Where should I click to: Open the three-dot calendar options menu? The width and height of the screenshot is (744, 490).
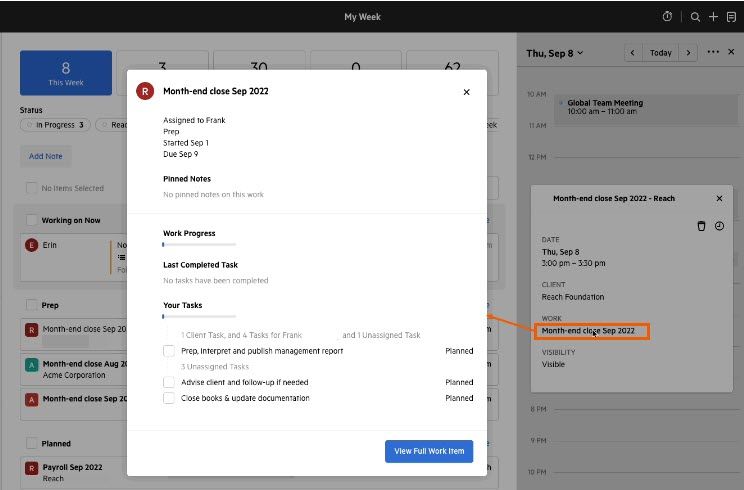coord(713,52)
